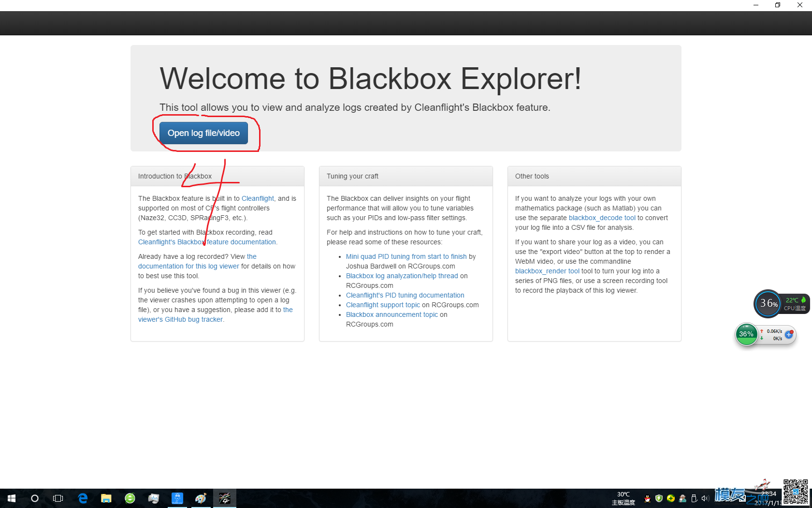Click the motherboard temperature 30℃ tray readout
This screenshot has height=508, width=812.
[623, 498]
